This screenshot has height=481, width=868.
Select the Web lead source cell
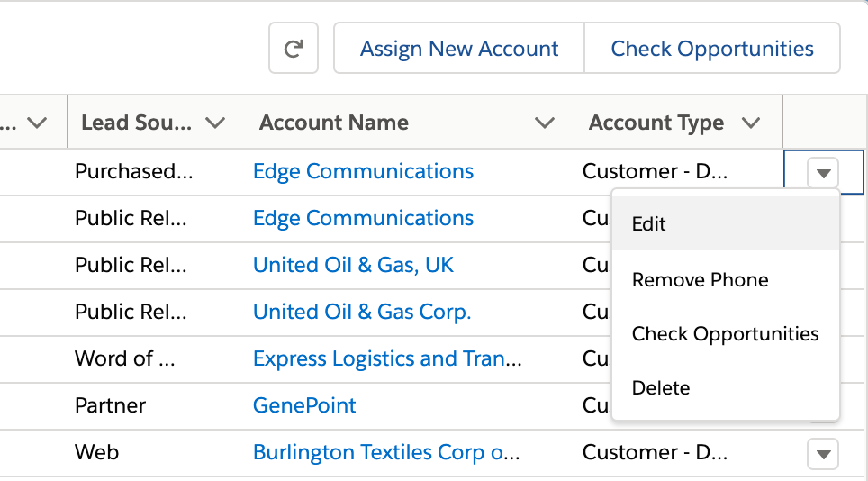(97, 452)
